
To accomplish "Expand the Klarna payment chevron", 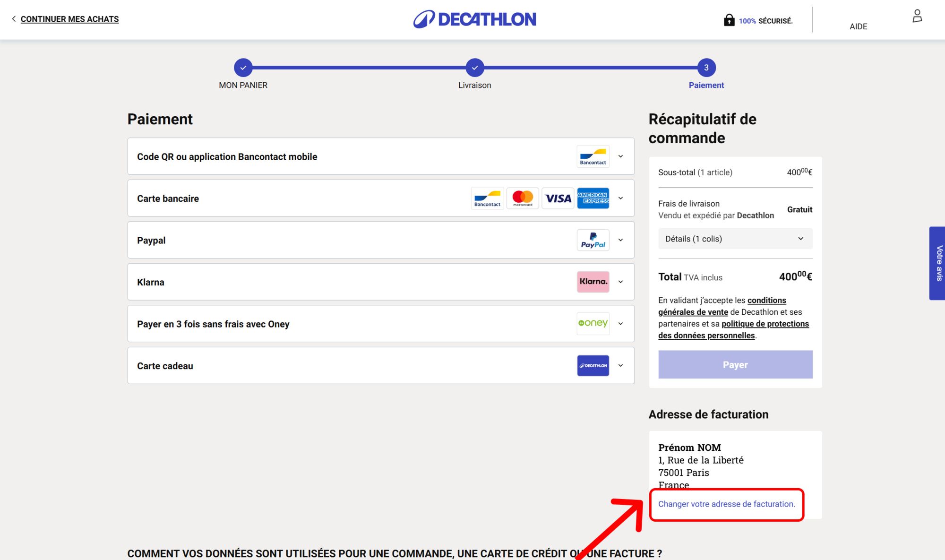I will (620, 282).
